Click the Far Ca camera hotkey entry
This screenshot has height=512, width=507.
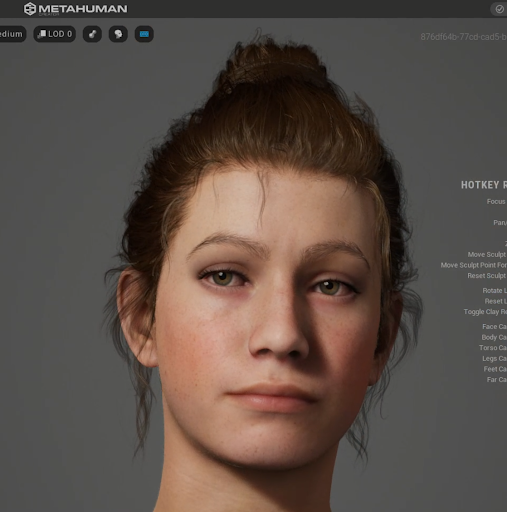496,380
